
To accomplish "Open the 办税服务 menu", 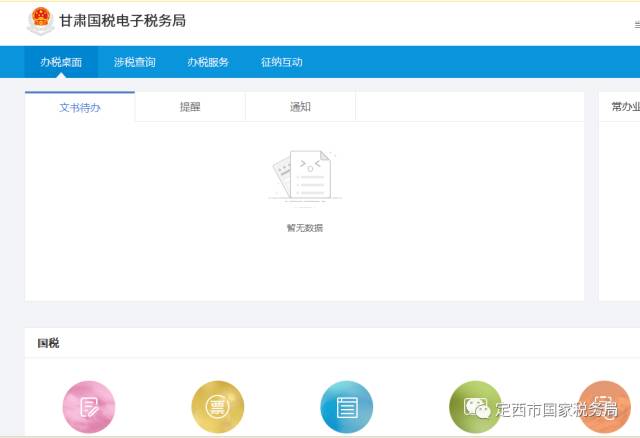I will coord(208,62).
